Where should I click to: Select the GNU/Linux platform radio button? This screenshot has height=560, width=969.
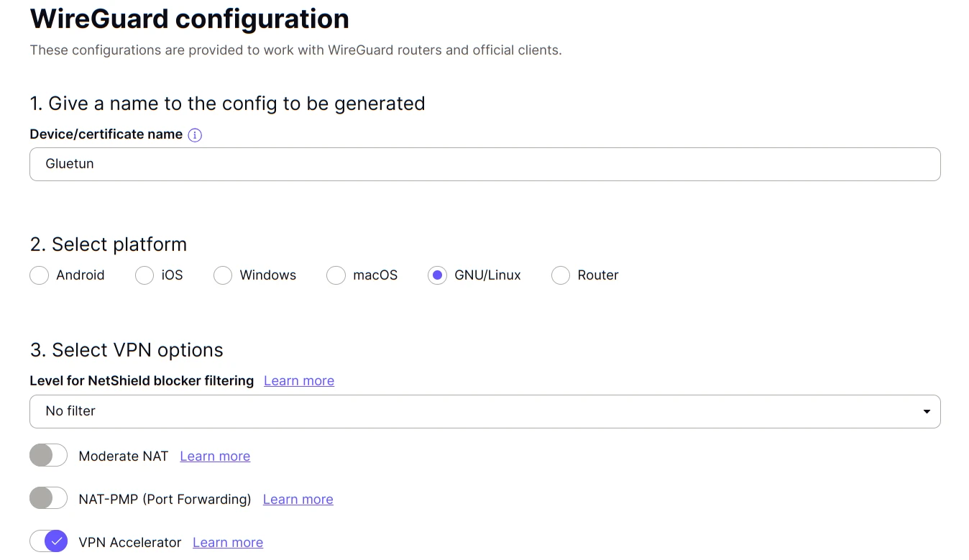(437, 275)
